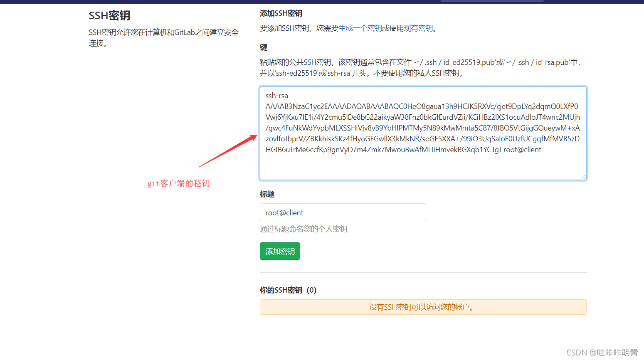This screenshot has width=644, height=360.
Task: Click the green 添加密钥 button
Action: [x=280, y=251]
